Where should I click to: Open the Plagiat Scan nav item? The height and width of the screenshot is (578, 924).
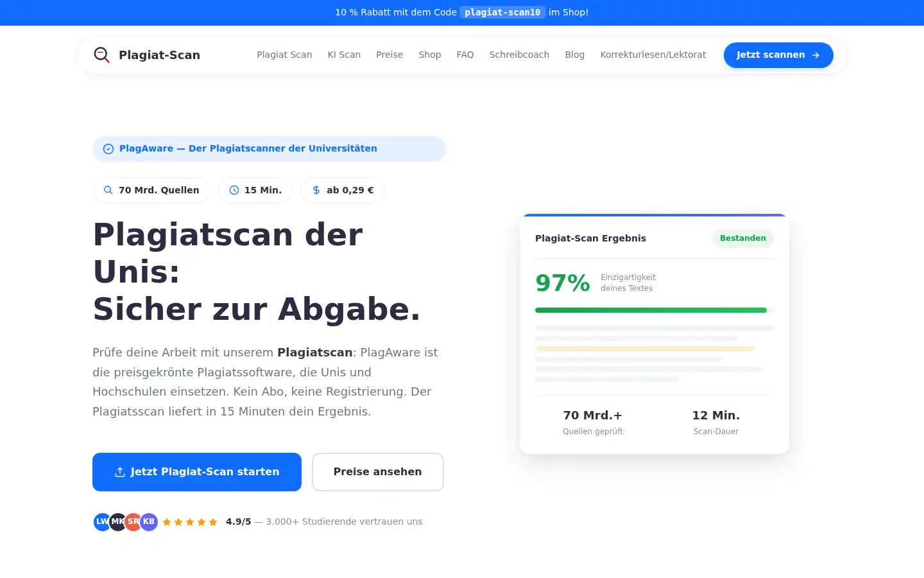coord(284,55)
